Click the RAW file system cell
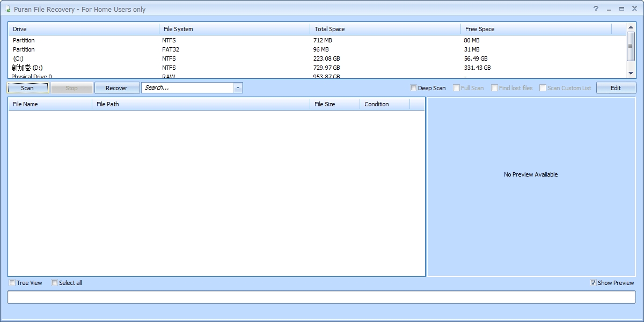This screenshot has height=322, width=644. pyautogui.click(x=169, y=76)
